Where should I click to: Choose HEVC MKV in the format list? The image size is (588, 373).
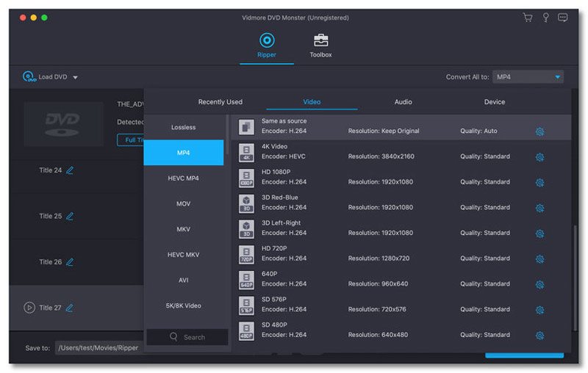click(183, 255)
